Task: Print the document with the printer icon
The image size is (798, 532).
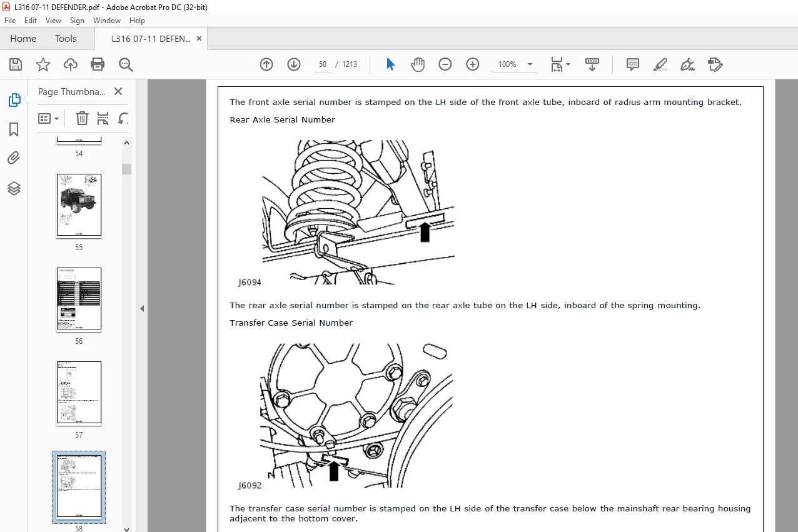Action: click(x=98, y=64)
